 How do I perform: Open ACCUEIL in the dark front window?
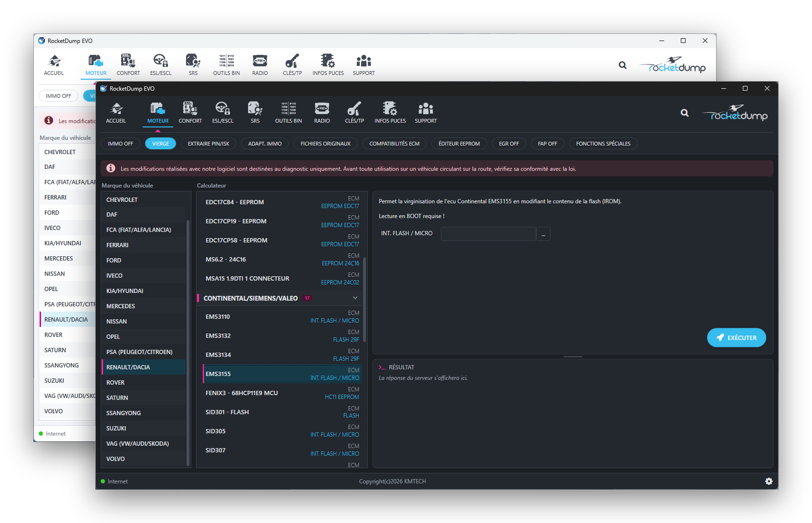pos(116,113)
